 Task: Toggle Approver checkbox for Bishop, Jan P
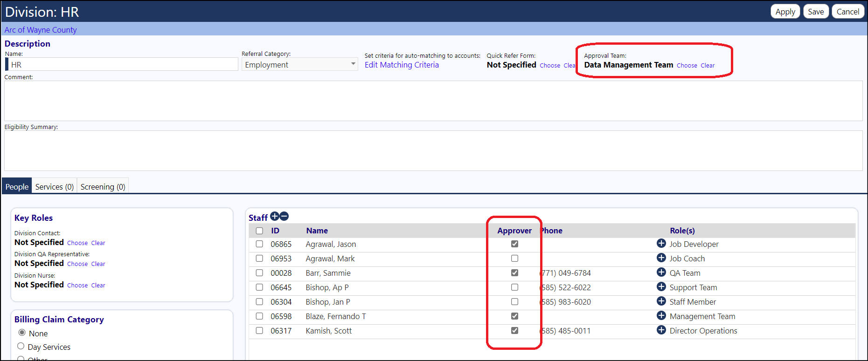click(514, 301)
